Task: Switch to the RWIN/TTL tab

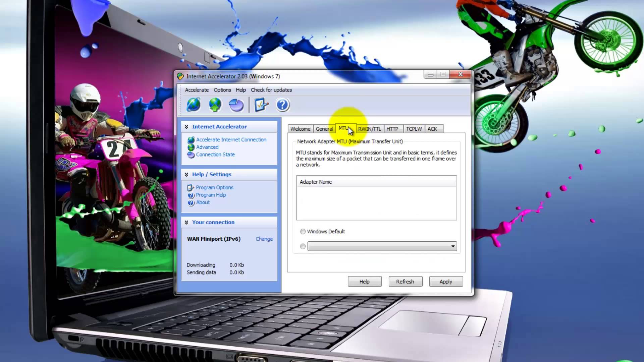Action: coord(370,129)
